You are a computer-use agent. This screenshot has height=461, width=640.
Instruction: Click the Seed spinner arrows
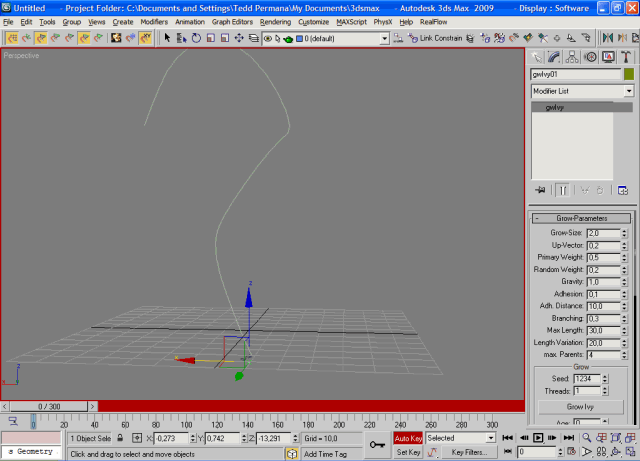[x=605, y=379]
